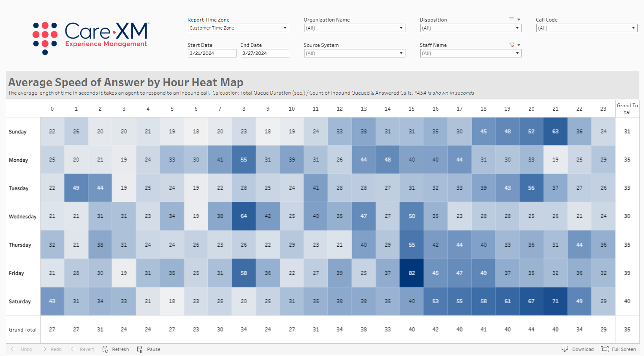Click the Undo arrow icon

pos(14,349)
